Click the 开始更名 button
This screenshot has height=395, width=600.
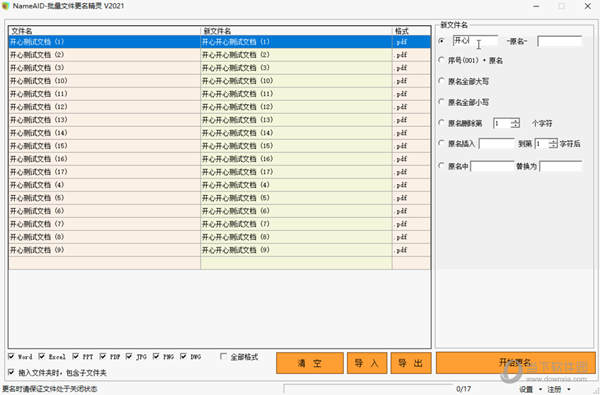click(x=515, y=363)
